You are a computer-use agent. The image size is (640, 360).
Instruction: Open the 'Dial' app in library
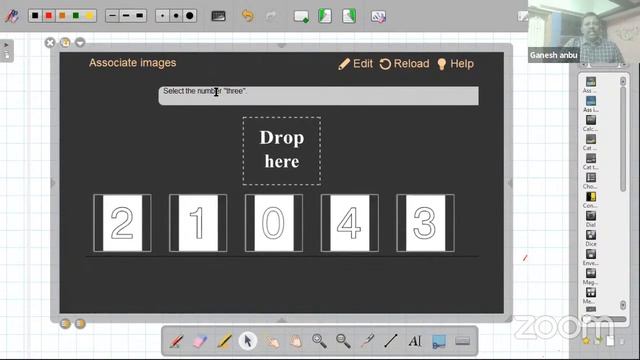[591, 219]
